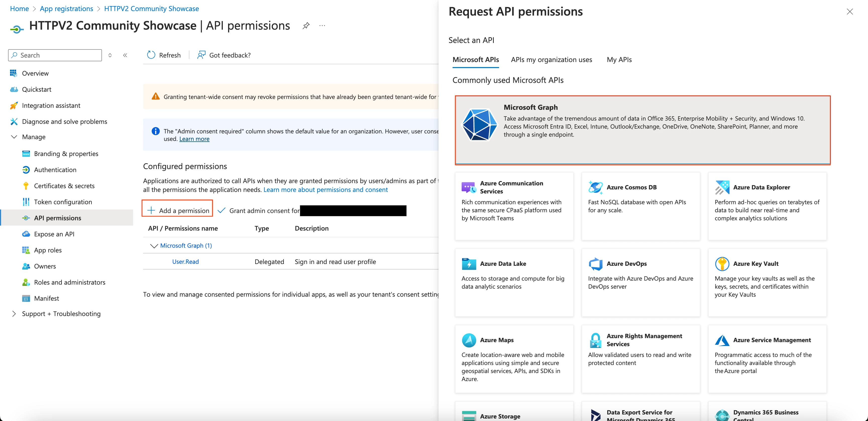Switch to Microsoft APIs tab

(x=475, y=60)
